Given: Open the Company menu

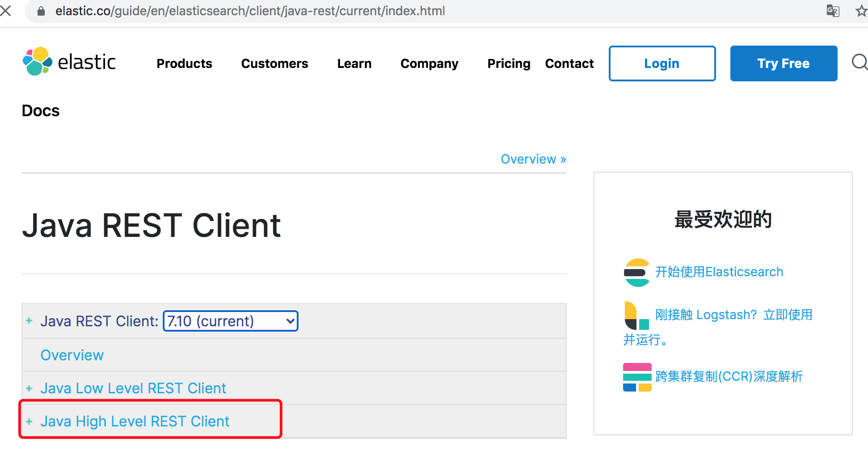Looking at the screenshot, I should coord(429,63).
